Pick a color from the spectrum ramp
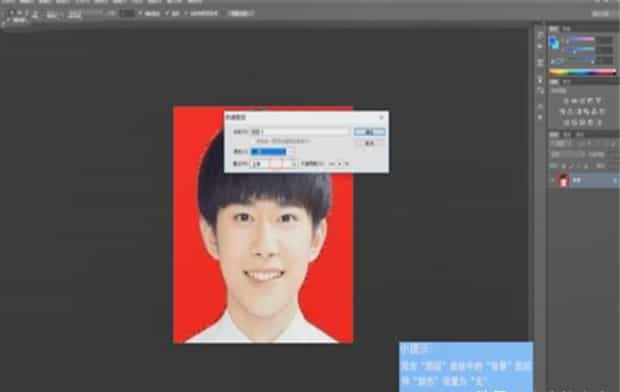Image resolution: width=620 pixels, height=392 pixels. click(x=582, y=72)
